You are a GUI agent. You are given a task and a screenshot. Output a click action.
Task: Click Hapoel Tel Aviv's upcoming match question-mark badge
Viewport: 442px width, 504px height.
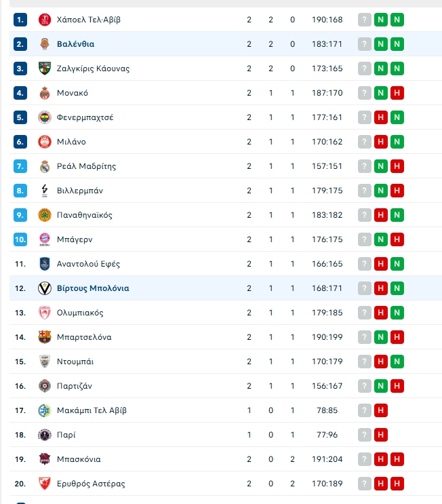tap(365, 20)
